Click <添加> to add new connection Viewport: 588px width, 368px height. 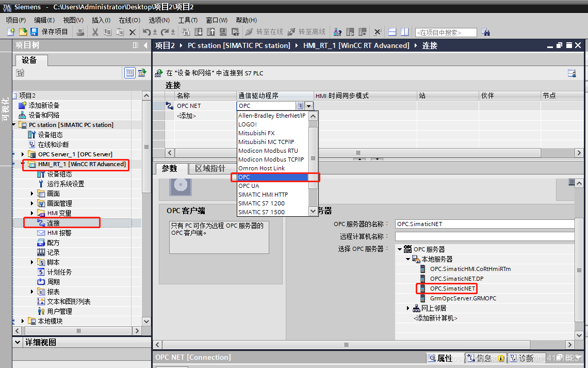186,116
